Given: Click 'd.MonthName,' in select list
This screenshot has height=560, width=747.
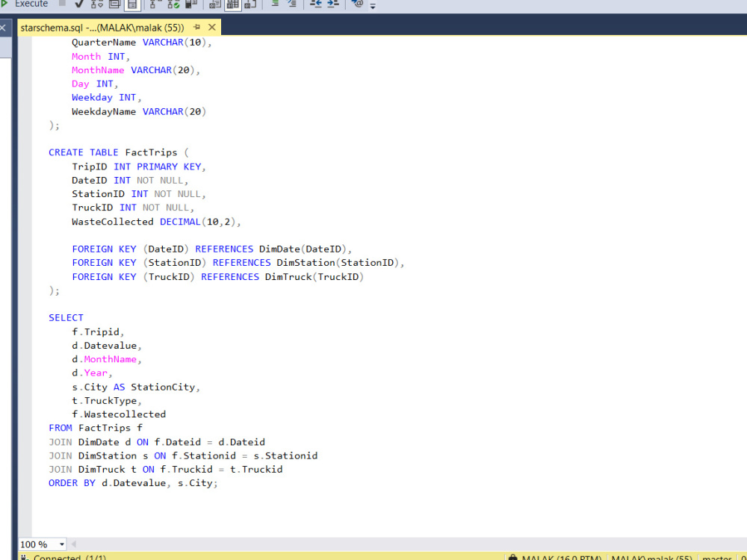Looking at the screenshot, I should pos(107,360).
